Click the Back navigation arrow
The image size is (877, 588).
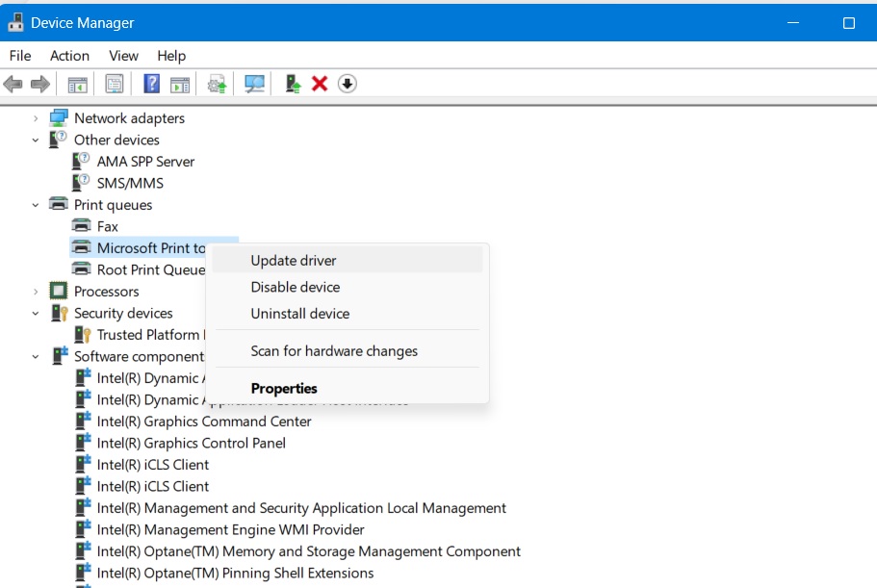pyautogui.click(x=13, y=84)
